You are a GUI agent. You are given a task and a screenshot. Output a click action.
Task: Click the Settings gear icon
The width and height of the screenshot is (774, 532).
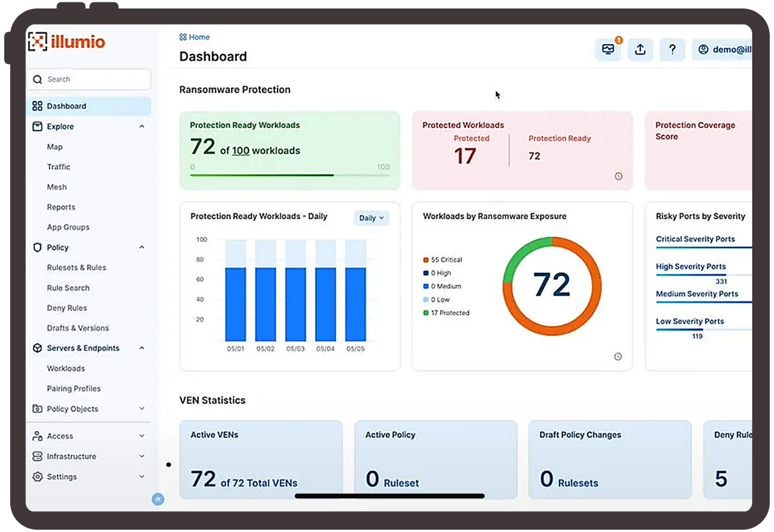(x=37, y=476)
